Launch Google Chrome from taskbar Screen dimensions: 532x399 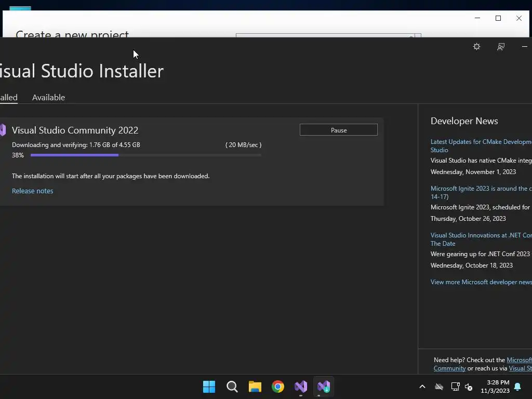[x=278, y=387]
